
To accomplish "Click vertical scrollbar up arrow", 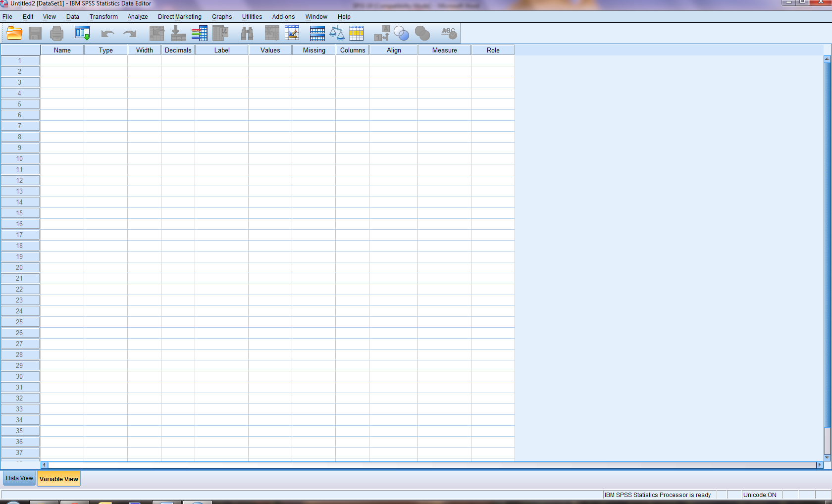I will pos(827,59).
